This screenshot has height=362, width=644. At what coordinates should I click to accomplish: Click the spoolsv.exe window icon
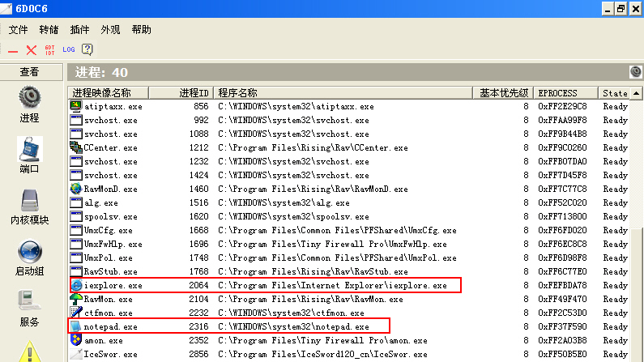coord(75,216)
